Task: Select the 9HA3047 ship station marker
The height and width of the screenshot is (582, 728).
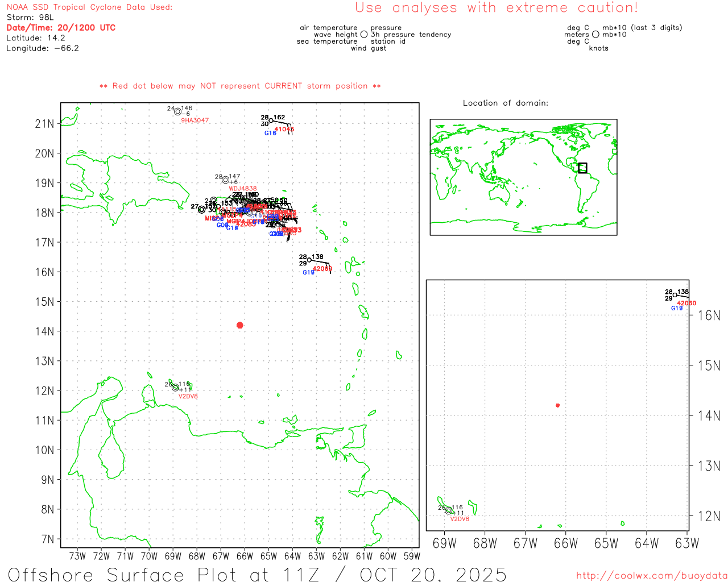Action: pos(177,111)
